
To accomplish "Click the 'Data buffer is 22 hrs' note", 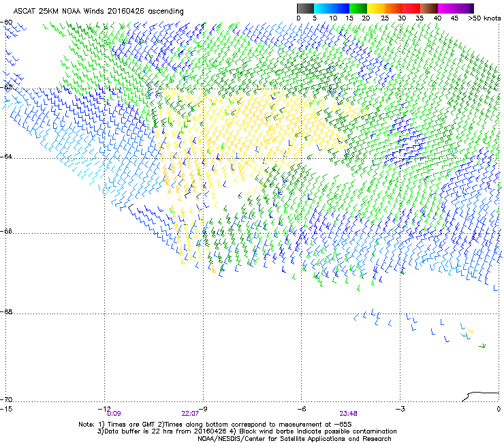I will click(247, 431).
